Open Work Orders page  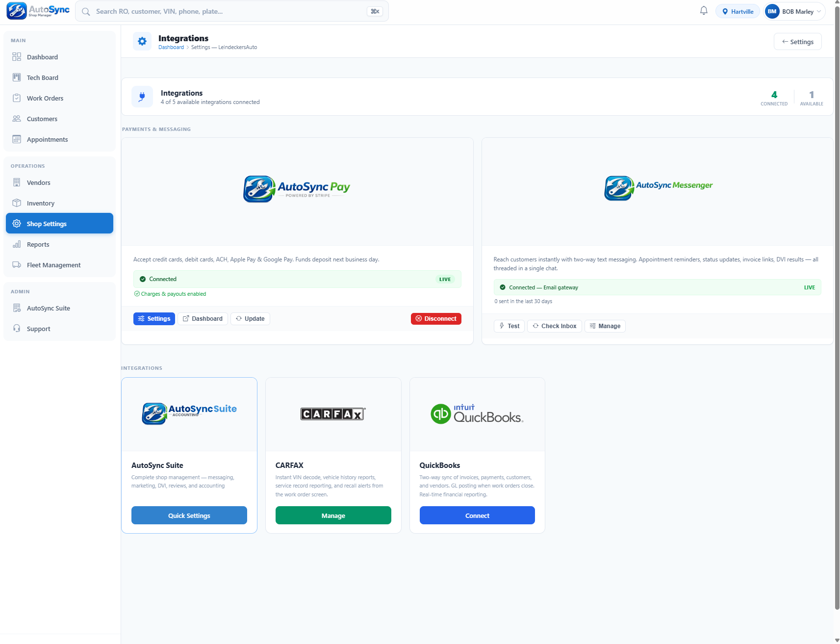[59, 98]
